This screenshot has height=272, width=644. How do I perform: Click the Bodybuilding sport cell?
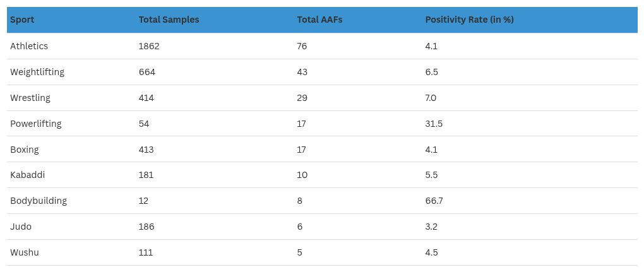[39, 201]
